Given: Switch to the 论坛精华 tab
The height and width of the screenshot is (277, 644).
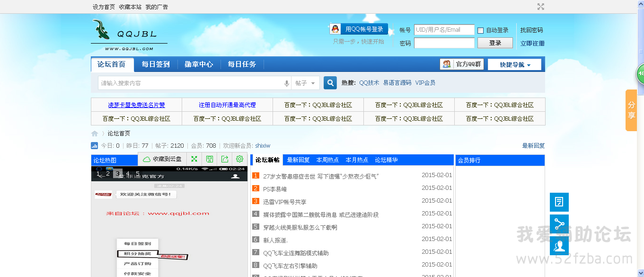Looking at the screenshot, I should tap(387, 160).
